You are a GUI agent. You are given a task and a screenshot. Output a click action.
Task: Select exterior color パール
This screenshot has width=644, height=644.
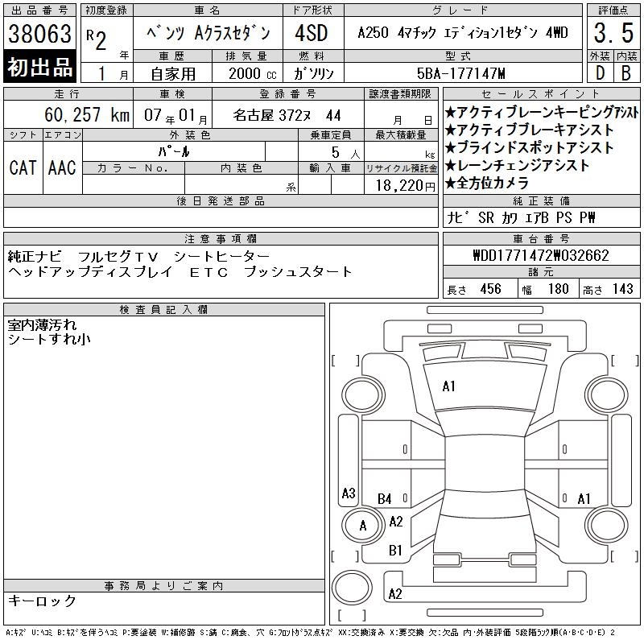tap(174, 151)
